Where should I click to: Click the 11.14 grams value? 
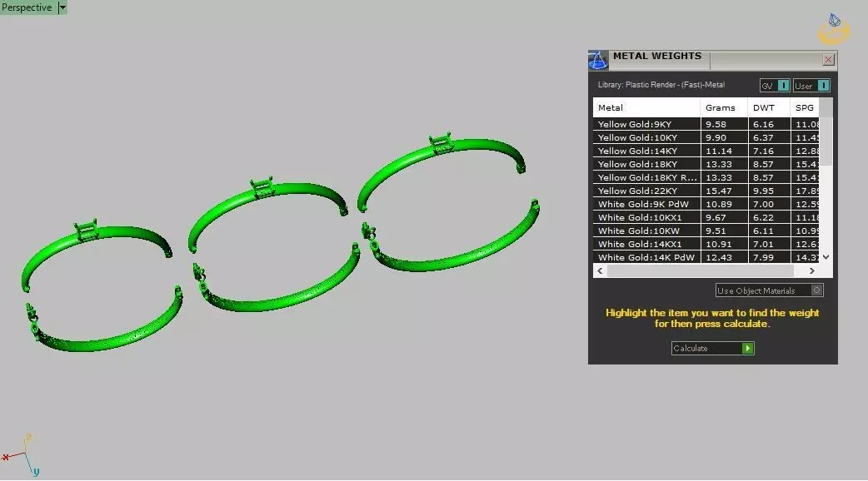pyautogui.click(x=719, y=151)
